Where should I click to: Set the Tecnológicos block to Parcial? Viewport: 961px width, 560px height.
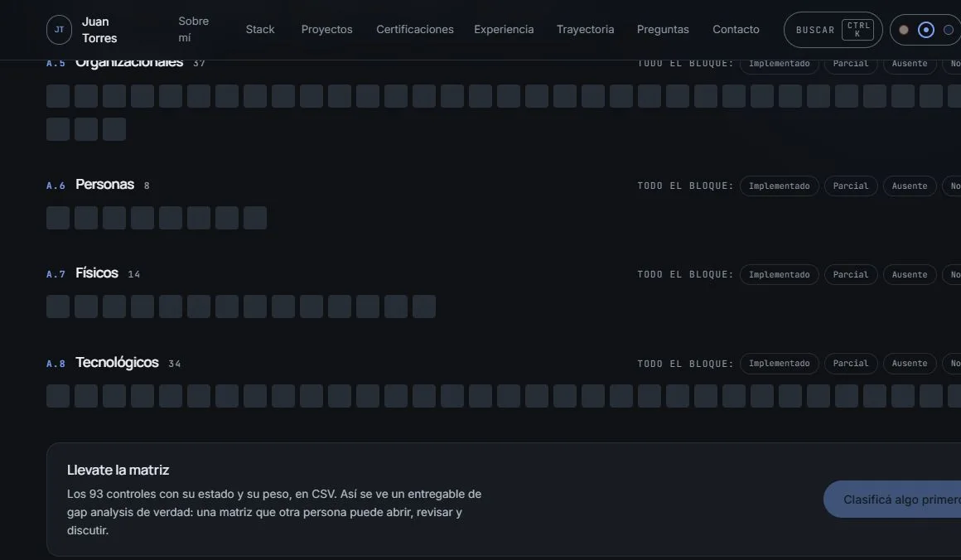851,364
